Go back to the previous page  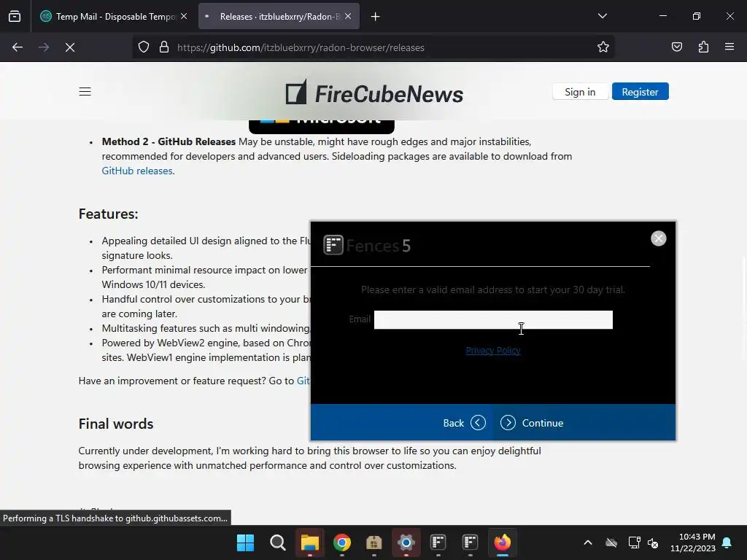(x=18, y=47)
